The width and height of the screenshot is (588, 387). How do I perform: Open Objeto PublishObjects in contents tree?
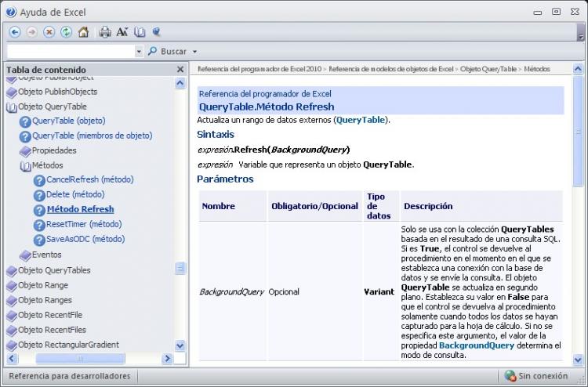click(58, 92)
